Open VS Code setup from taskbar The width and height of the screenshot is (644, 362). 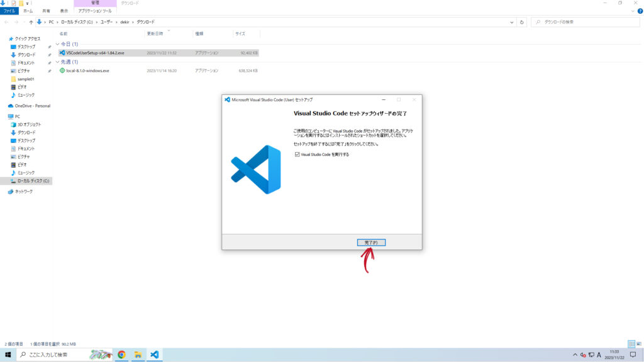tap(155, 354)
